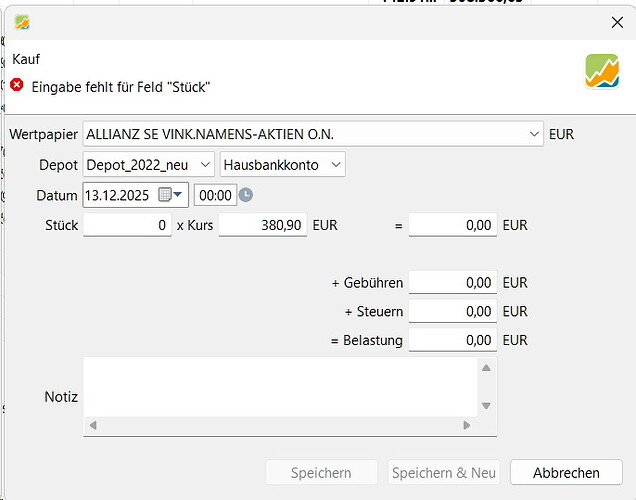Open the Hausbankkonto account dropdown

(x=335, y=164)
